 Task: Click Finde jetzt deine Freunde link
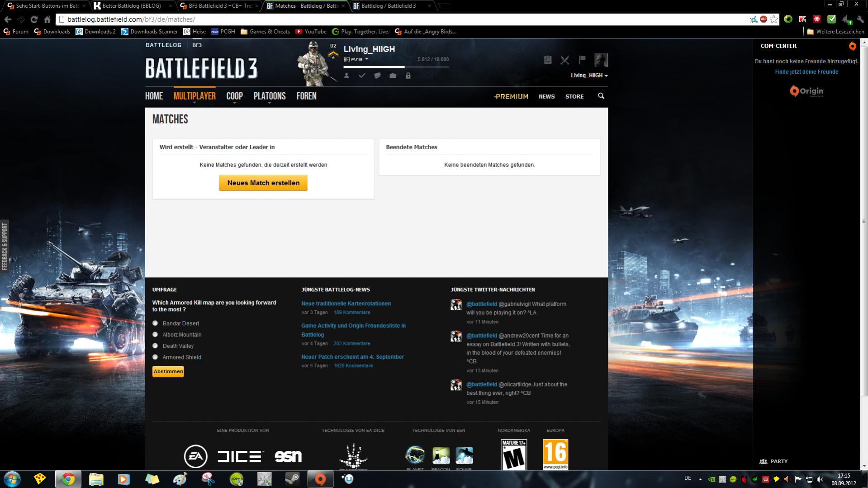[806, 72]
